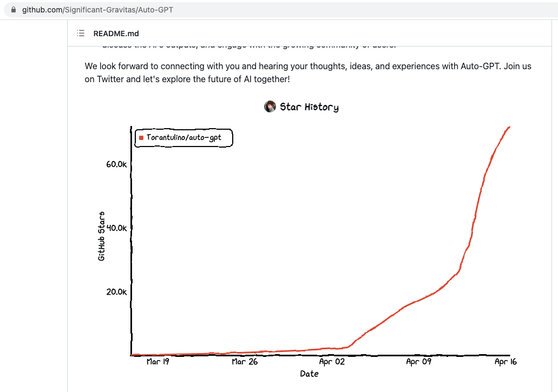Click the vertical GitHub Stars axis title
This screenshot has height=392, width=558.
click(x=102, y=236)
